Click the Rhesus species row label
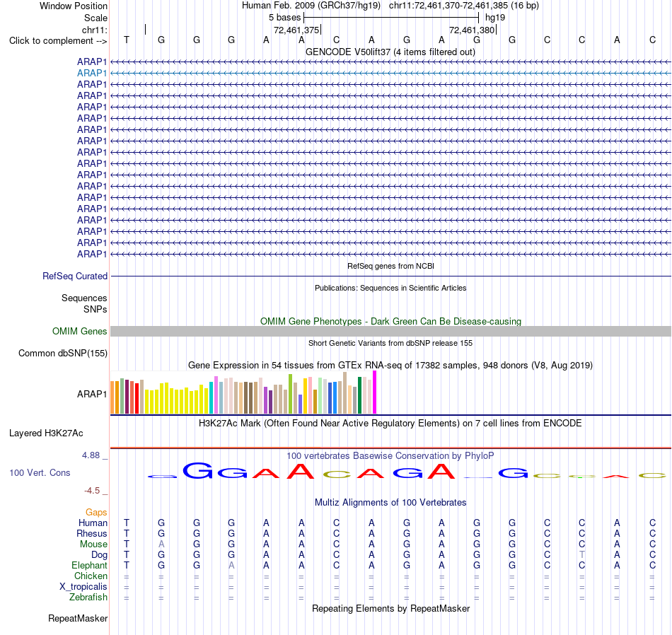Viewport: 672px width, 635px height. pos(92,534)
